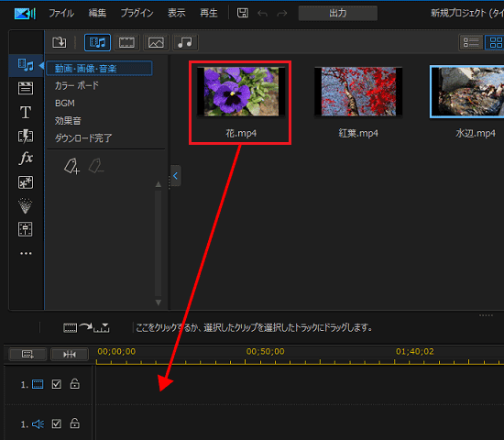Select the 紅葉.mp4 thumbnail
Viewport: 504px width, 440px height.
pyautogui.click(x=358, y=92)
